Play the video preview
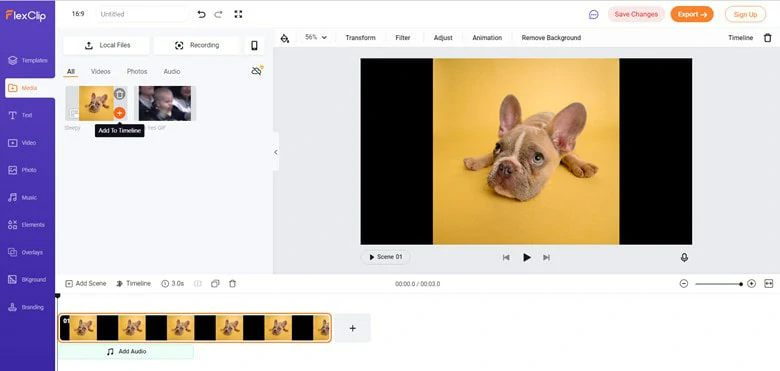Viewport: 780px width, 371px height. click(x=527, y=257)
